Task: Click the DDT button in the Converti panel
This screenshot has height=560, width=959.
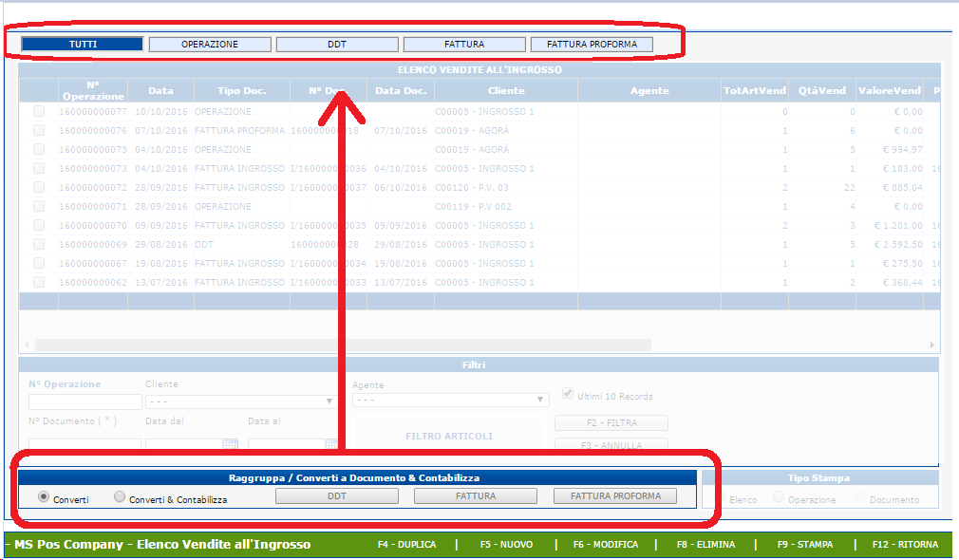Action: (x=337, y=495)
